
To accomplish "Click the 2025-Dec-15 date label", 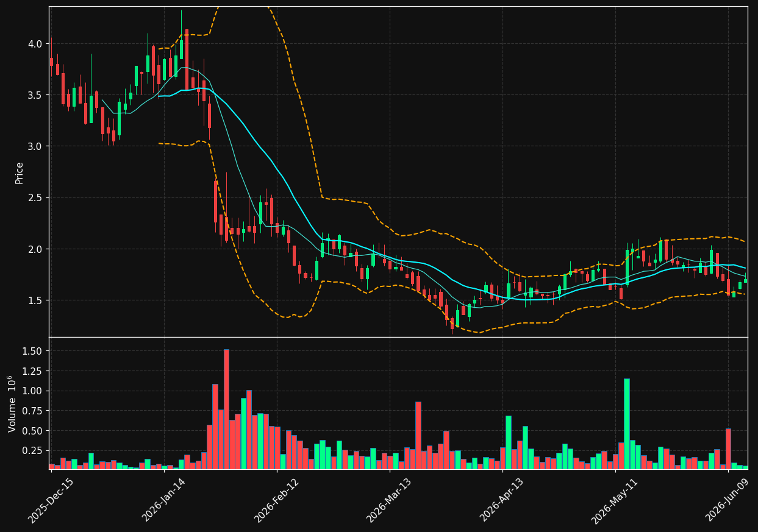I will (50, 500).
